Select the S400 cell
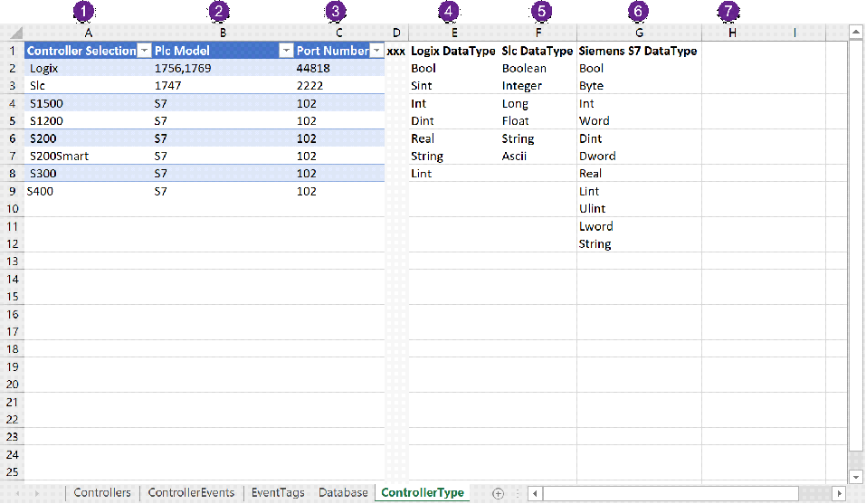 point(89,191)
